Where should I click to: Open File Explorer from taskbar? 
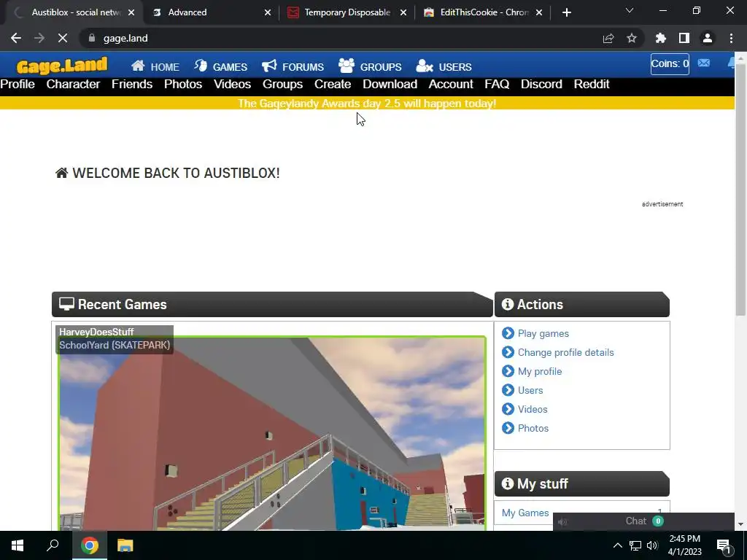[x=125, y=545]
